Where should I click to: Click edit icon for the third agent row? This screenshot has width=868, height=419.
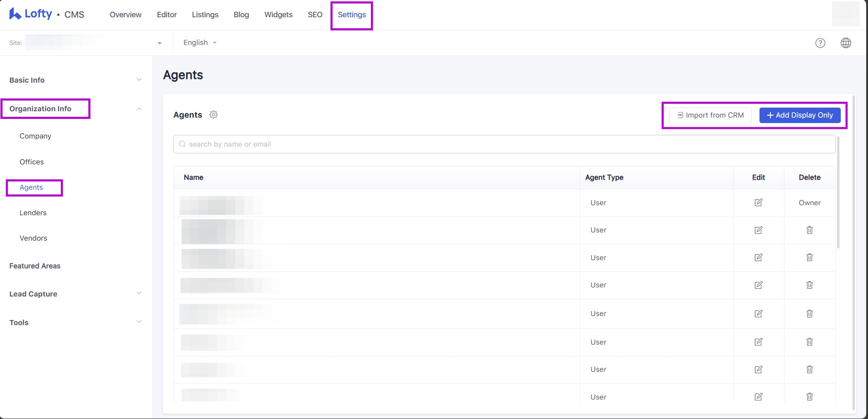758,257
